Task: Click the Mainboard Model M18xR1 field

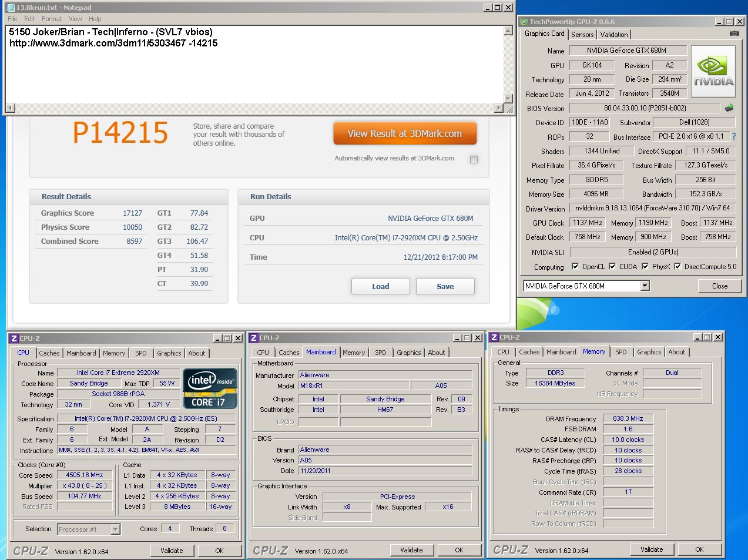Action: (x=353, y=385)
